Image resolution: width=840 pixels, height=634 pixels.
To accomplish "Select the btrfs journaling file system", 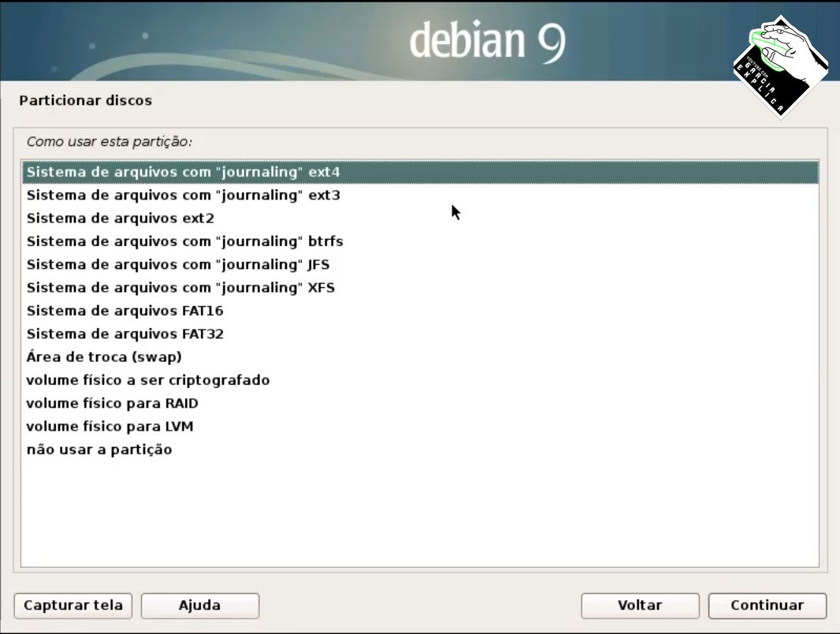I will [x=421, y=241].
